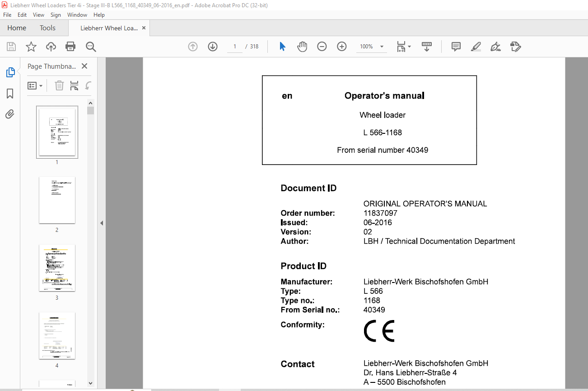The width and height of the screenshot is (588, 391).
Task: Select page 3 thumbnail
Action: point(57,268)
